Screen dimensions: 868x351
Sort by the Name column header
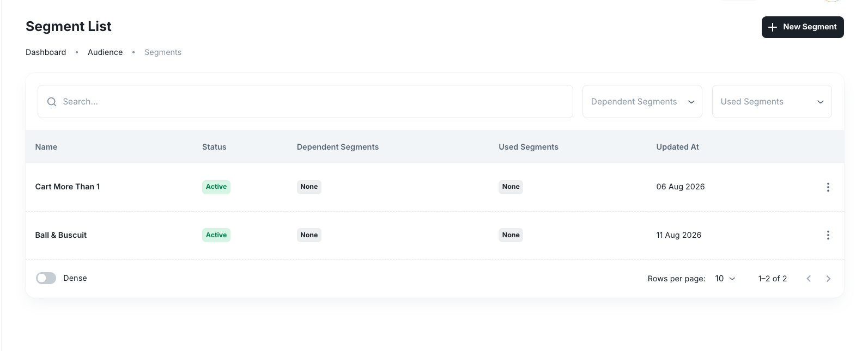[46, 147]
